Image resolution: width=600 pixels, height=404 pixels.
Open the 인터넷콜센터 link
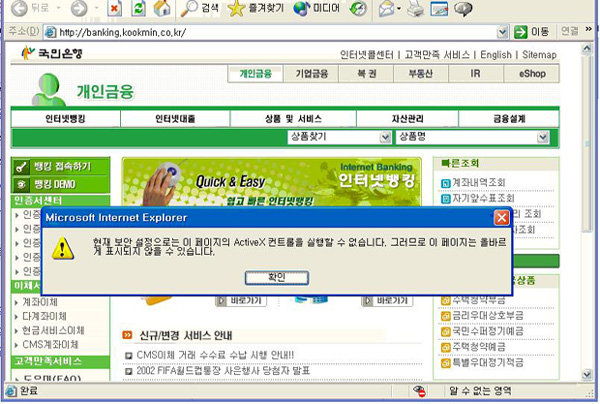coord(367,55)
